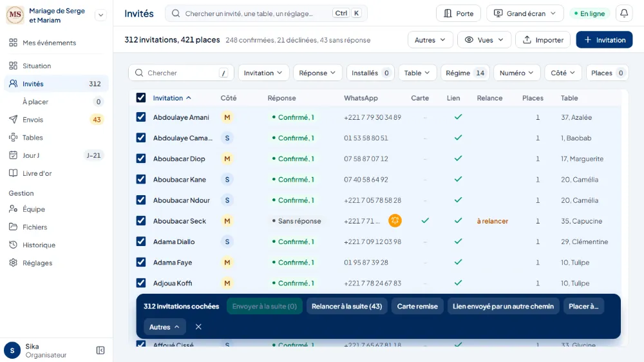The image size is (644, 362).
Task: Click the global search field
Action: coord(266,14)
